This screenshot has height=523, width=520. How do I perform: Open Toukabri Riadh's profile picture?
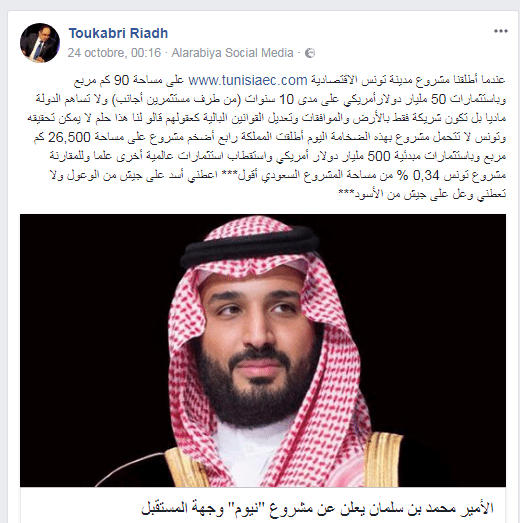click(x=40, y=43)
